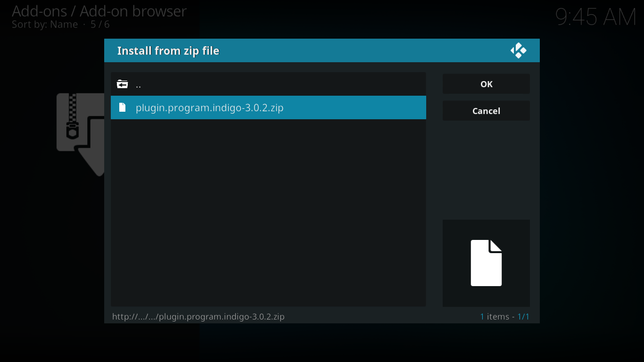Click the folder-up icon beside the ".." entry
The height and width of the screenshot is (362, 644).
click(123, 84)
